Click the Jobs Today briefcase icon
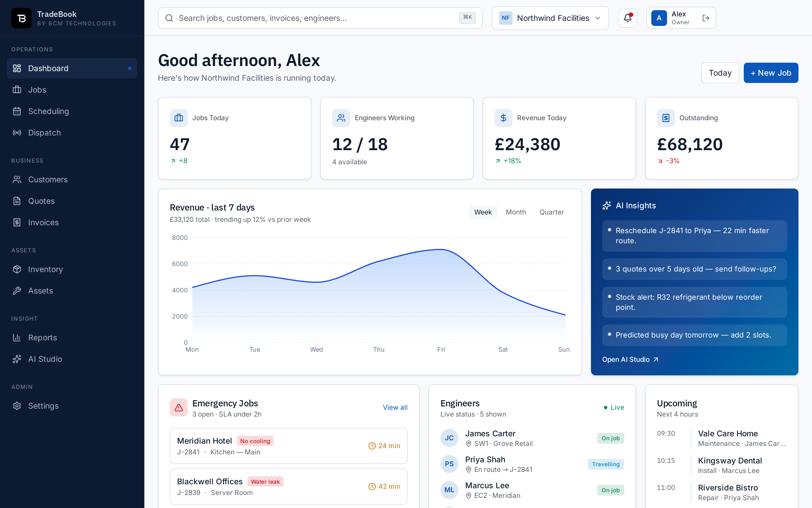This screenshot has width=812, height=508. pyautogui.click(x=178, y=118)
